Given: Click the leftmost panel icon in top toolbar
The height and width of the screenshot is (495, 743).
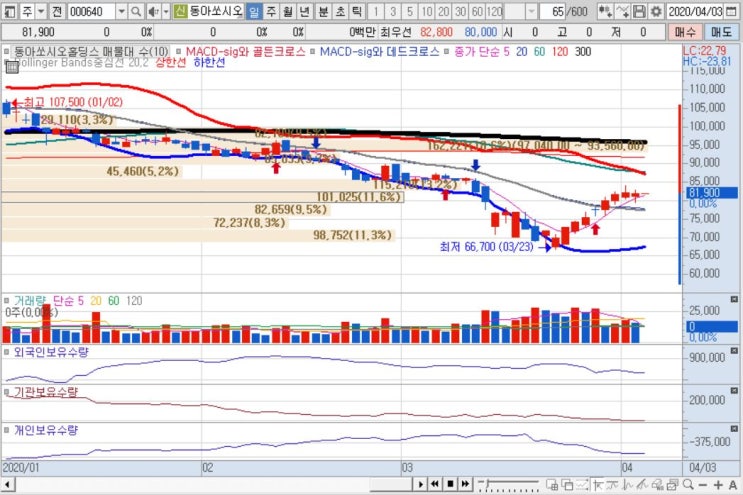Looking at the screenshot, I should pyautogui.click(x=9, y=11).
